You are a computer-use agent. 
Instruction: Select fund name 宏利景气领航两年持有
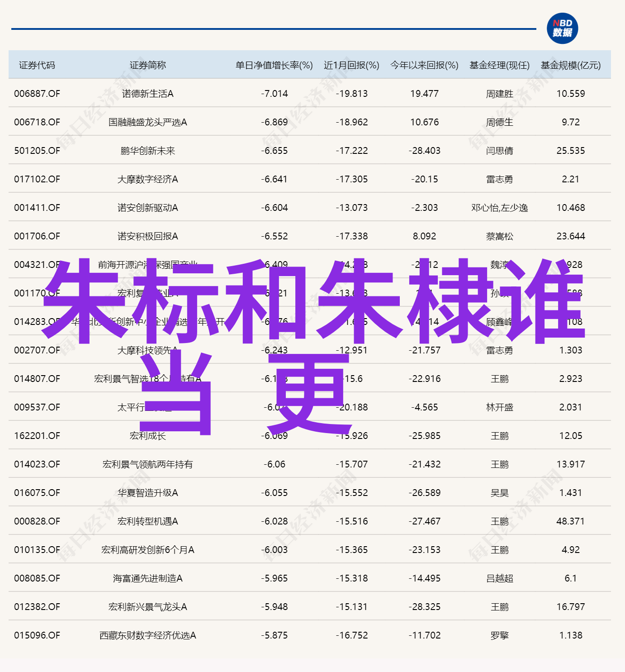pyautogui.click(x=148, y=464)
